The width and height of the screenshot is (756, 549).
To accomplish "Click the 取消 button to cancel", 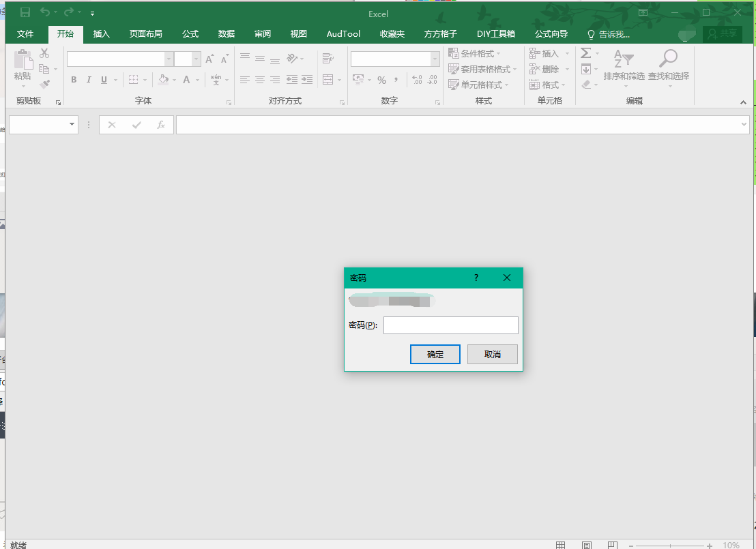I will pyautogui.click(x=492, y=354).
